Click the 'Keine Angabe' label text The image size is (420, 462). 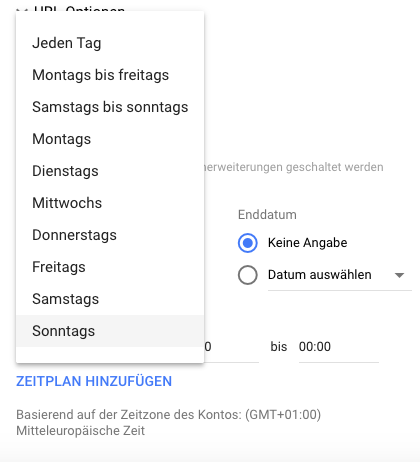point(307,243)
